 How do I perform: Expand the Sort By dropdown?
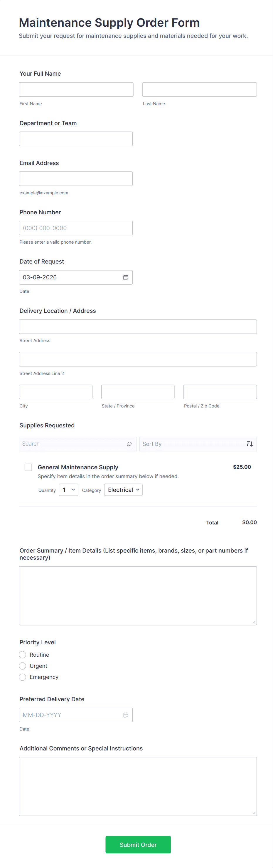(x=192, y=444)
